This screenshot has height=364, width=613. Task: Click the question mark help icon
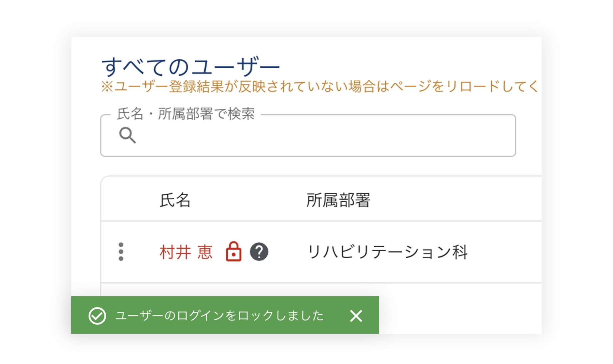click(x=259, y=252)
